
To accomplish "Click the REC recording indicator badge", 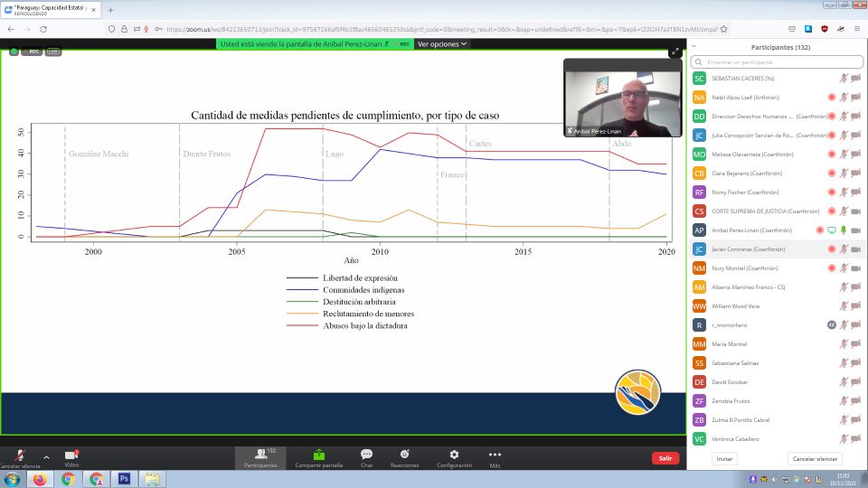I will click(x=33, y=52).
